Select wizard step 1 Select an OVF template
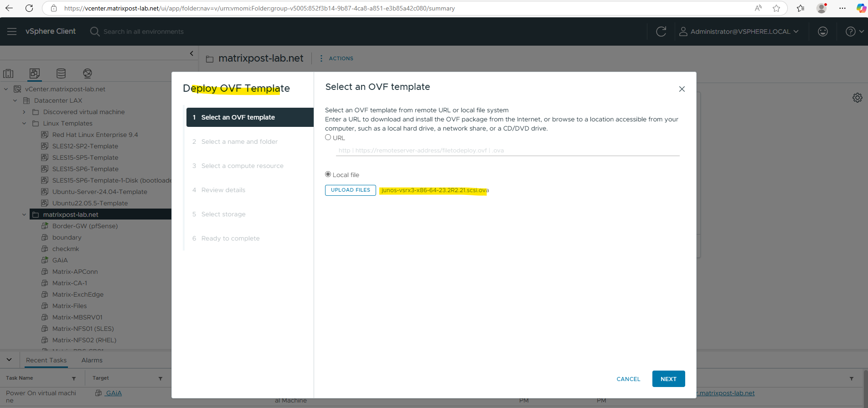The width and height of the screenshot is (868, 408). pos(250,117)
